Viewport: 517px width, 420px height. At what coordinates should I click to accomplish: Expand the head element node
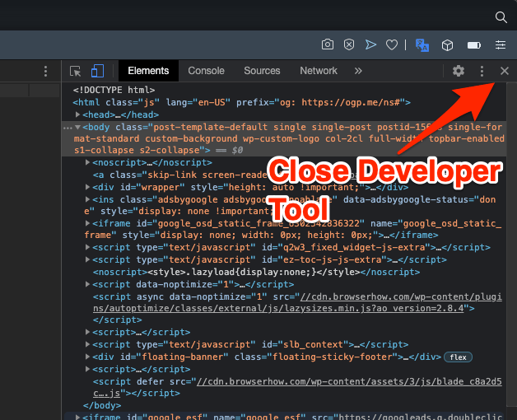77,114
